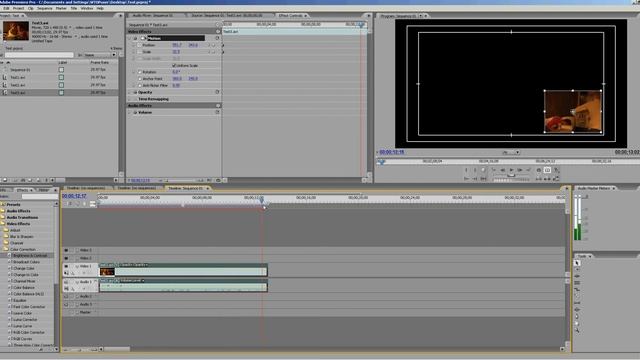Image resolution: width=640 pixels, height=360 pixels.
Task: Open the In: Name dropdown in Project panel
Action: [100, 55]
